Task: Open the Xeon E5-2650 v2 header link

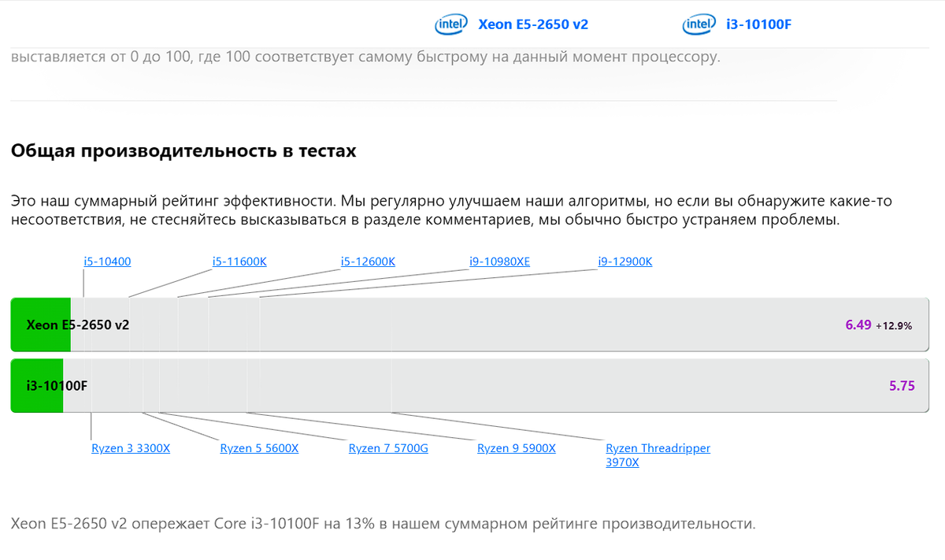Action: pos(533,24)
